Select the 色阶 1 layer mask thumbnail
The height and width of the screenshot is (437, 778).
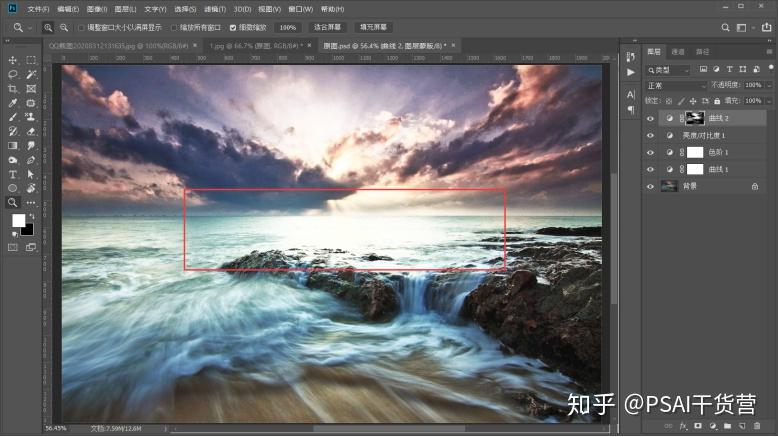695,152
